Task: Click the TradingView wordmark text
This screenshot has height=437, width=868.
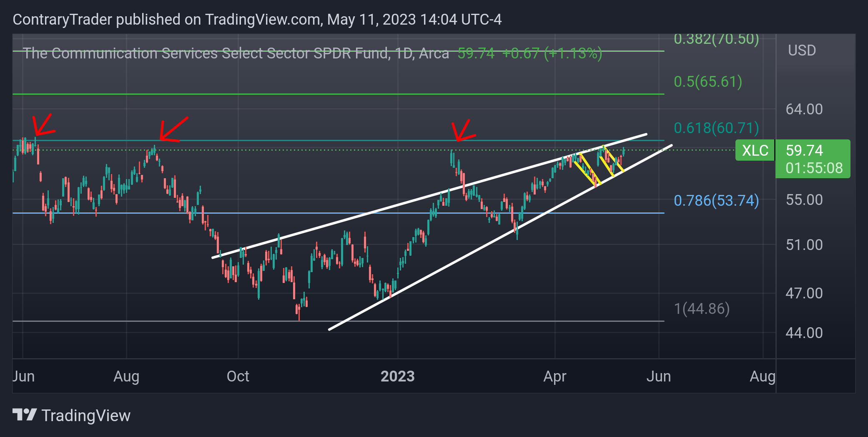Action: click(x=86, y=416)
